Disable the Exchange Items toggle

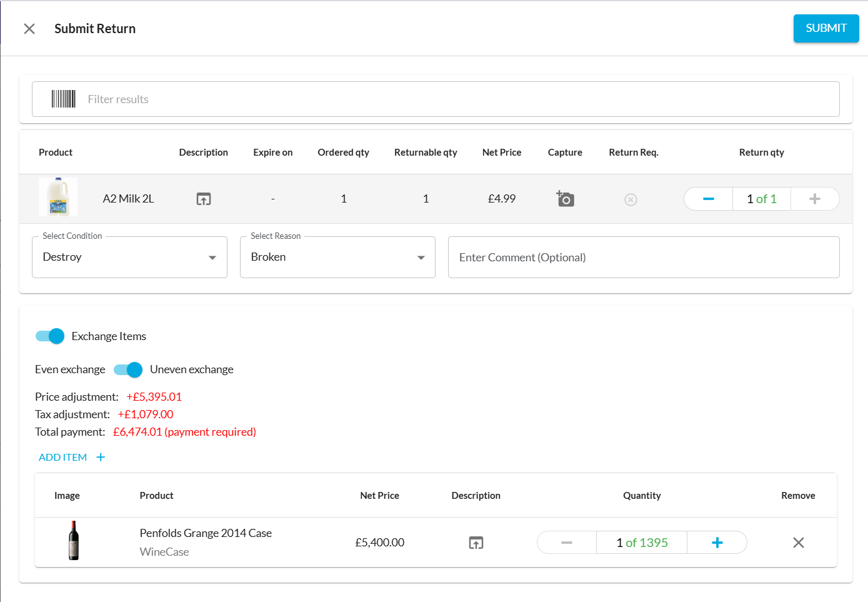coord(50,336)
